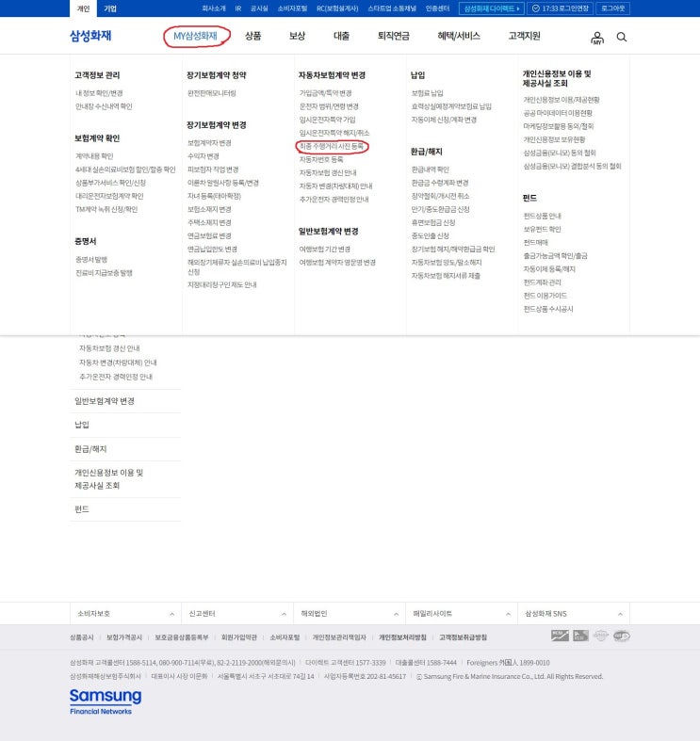Open 계약내용 확인 link

coord(94,156)
